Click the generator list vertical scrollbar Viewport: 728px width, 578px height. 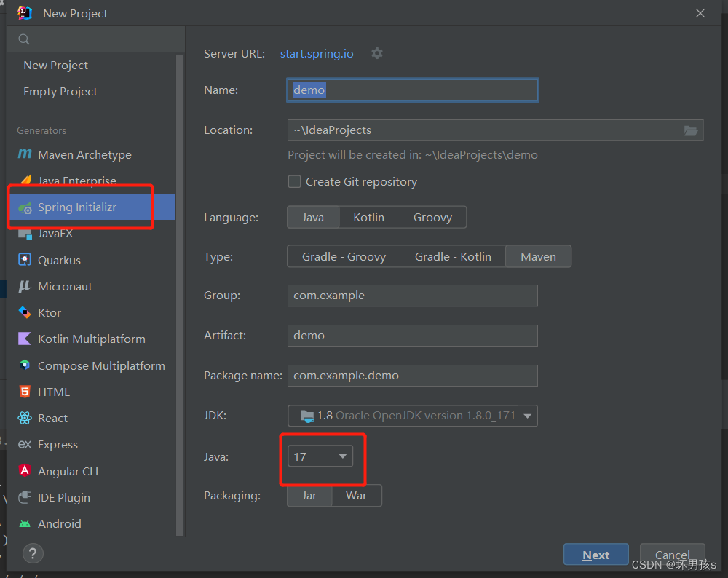point(180,296)
